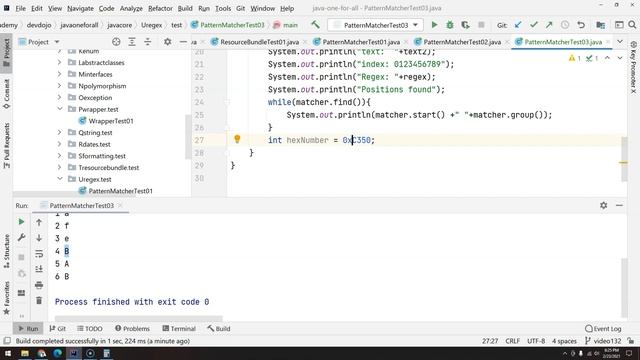
Task: Start debugging with the bug icon
Action: (450, 25)
